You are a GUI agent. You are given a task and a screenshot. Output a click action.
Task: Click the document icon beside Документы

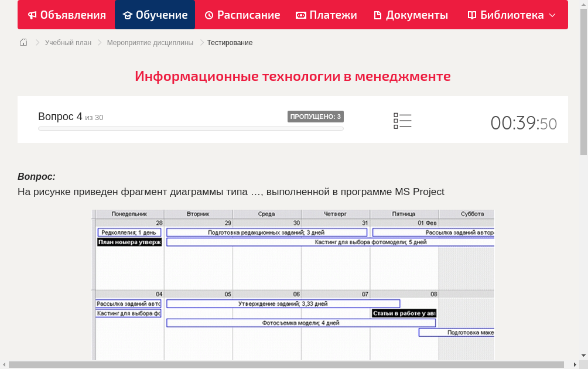(x=378, y=15)
